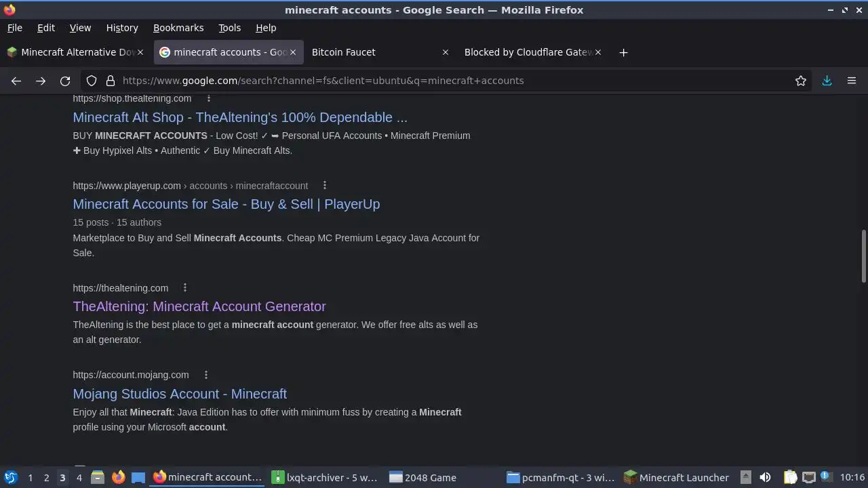Open the Edit menu
Image resolution: width=868 pixels, height=488 pixels.
[x=46, y=28]
